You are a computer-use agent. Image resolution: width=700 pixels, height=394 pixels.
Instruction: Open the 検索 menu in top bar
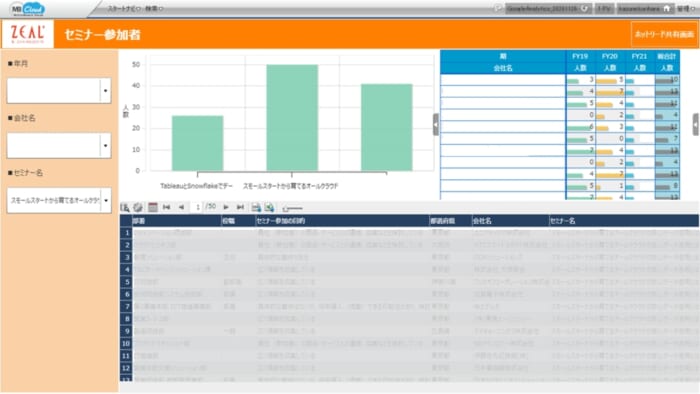click(154, 8)
